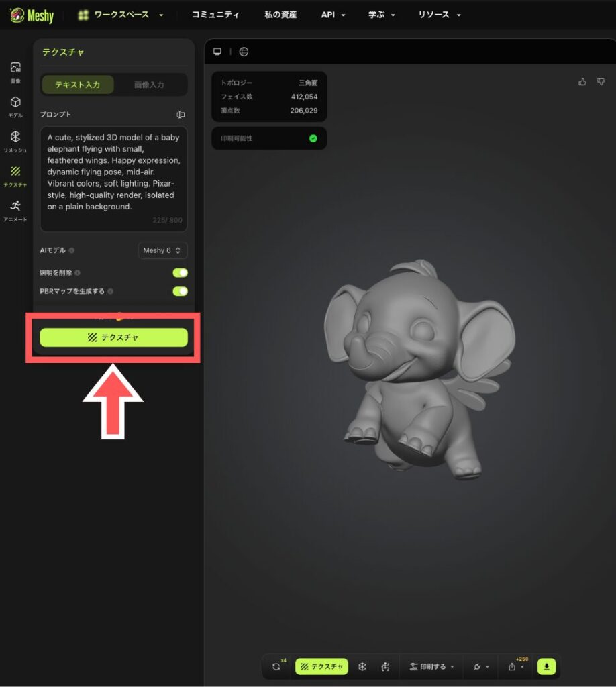The width and height of the screenshot is (616, 687).
Task: Select the モデル (Model) sidebar icon
Action: [15, 106]
